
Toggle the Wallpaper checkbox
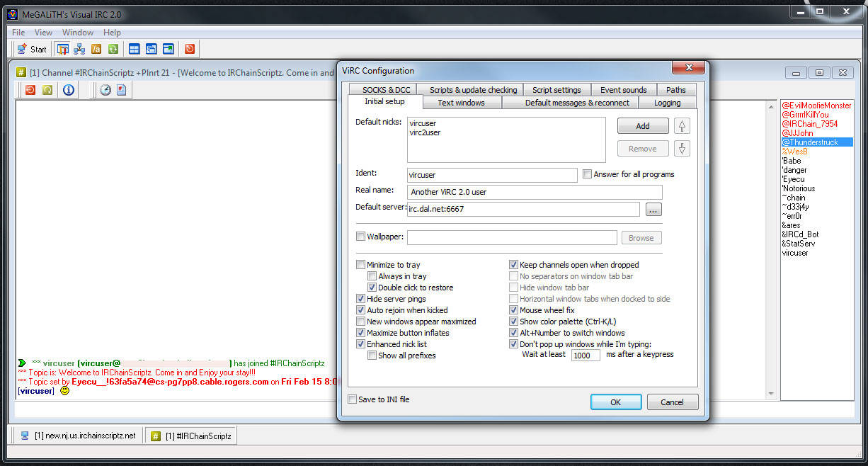[361, 237]
